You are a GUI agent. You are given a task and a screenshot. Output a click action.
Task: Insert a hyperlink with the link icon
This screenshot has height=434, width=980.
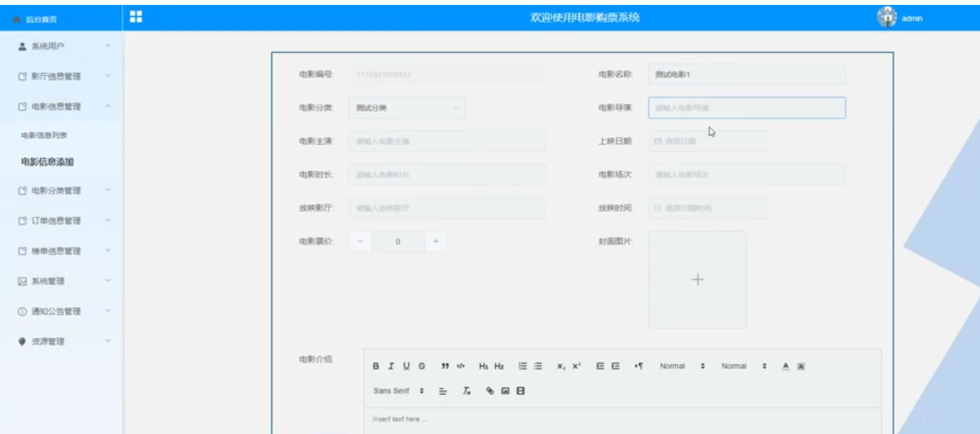coord(490,391)
